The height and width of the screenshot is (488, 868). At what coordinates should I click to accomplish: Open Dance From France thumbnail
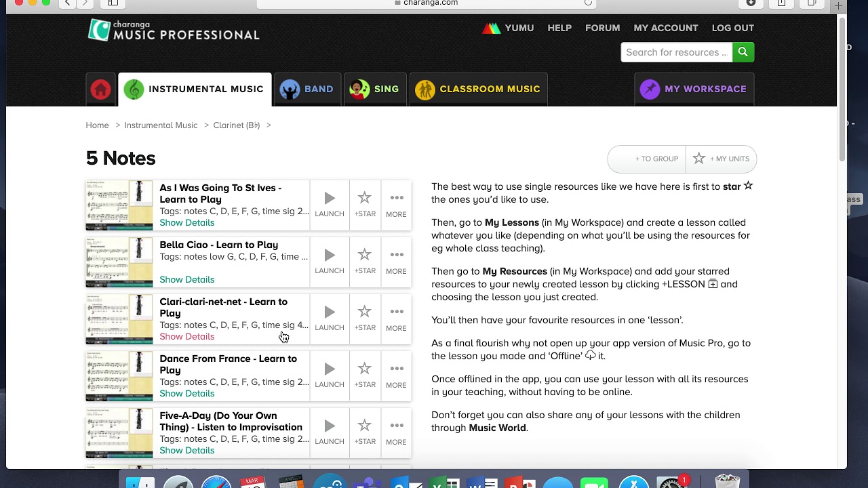click(119, 376)
